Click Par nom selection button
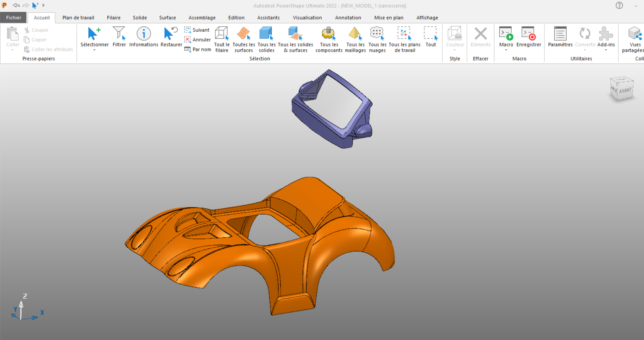Screen dimensions: 644x340 point(198,49)
